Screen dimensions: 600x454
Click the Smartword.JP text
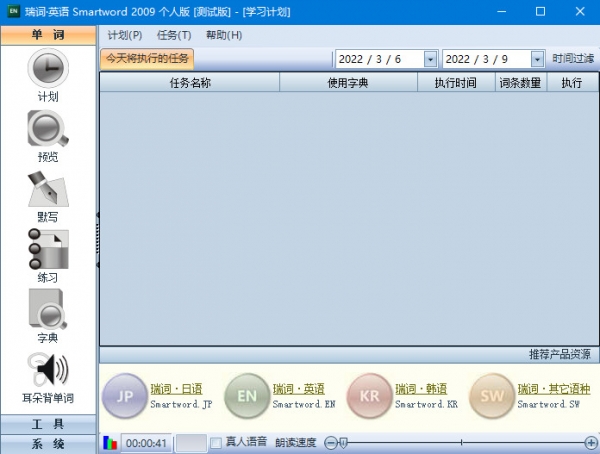181,404
